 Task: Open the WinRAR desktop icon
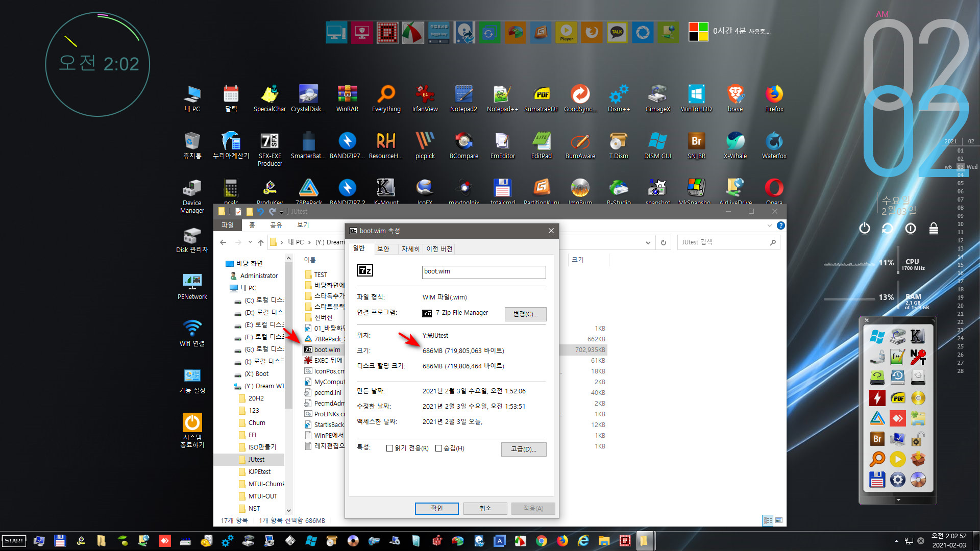click(x=347, y=98)
